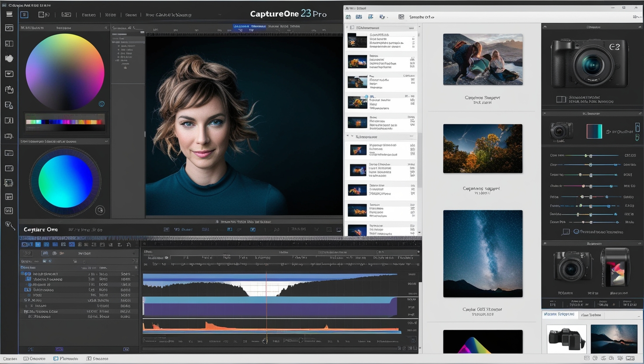Click the third icon from top in the left sidebar

click(x=9, y=44)
